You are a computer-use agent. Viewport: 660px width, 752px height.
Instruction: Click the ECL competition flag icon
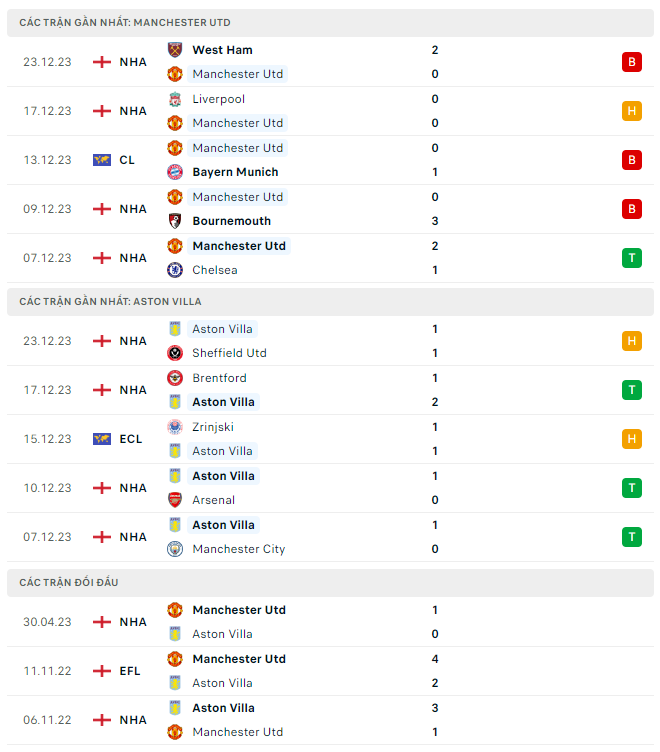102,439
